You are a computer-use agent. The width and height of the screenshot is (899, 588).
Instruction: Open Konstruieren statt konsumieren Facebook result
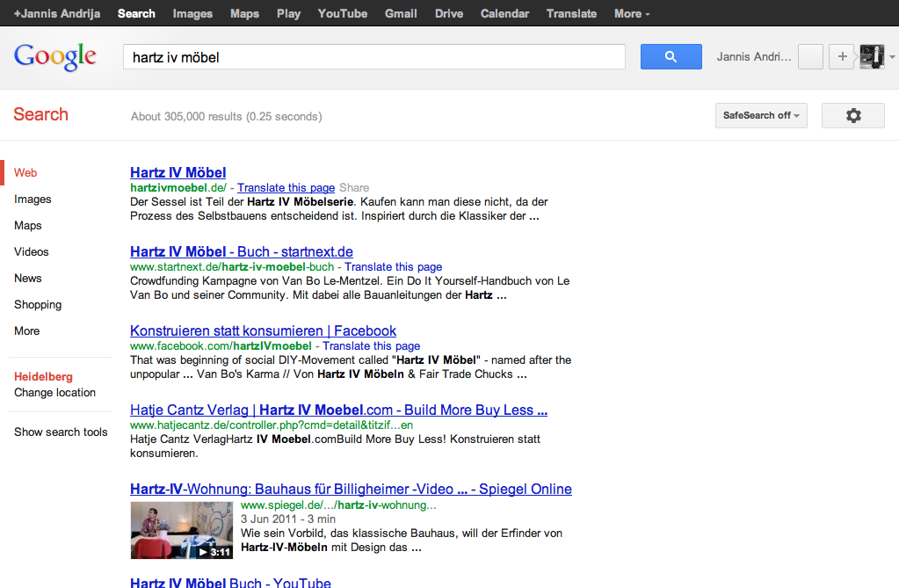(263, 331)
